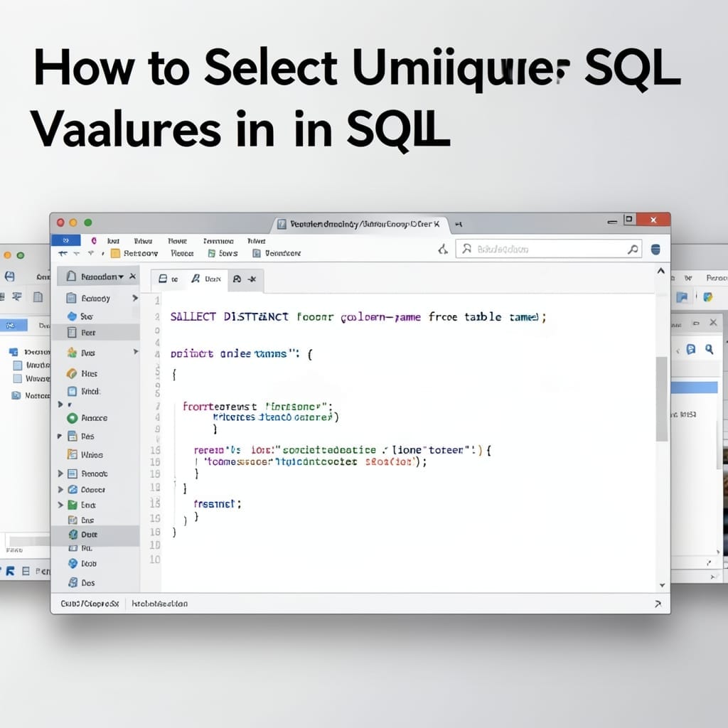Click the yellow folder icon labeled Rettaorv
728x728 pixels.
115,253
